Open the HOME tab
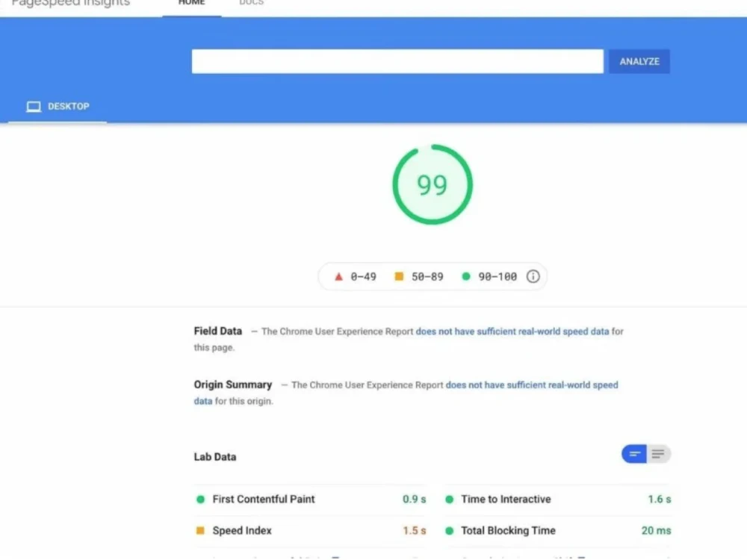This screenshot has width=747, height=560. [191, 3]
